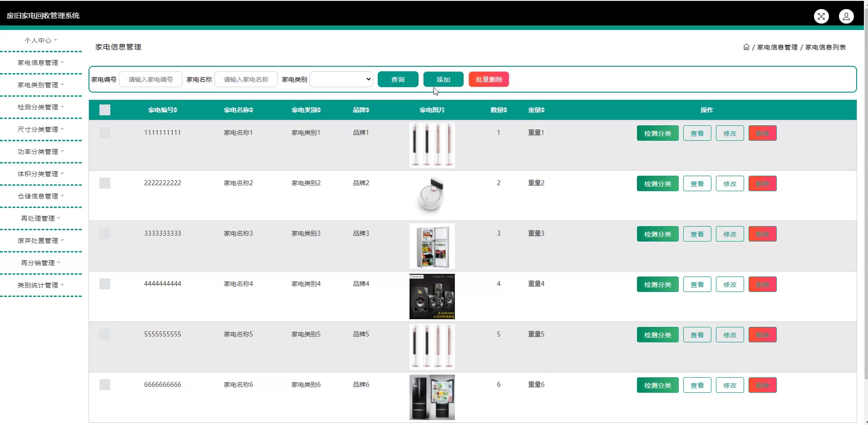Sort table by 家电名称 column arrows
The width and height of the screenshot is (868, 425).
251,110
